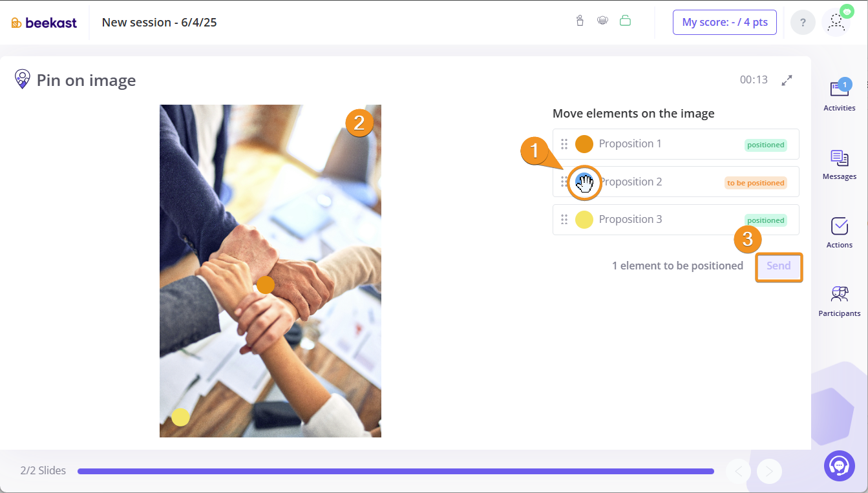Click the hands teamwork image
The height and width of the screenshot is (493, 868).
tap(270, 271)
